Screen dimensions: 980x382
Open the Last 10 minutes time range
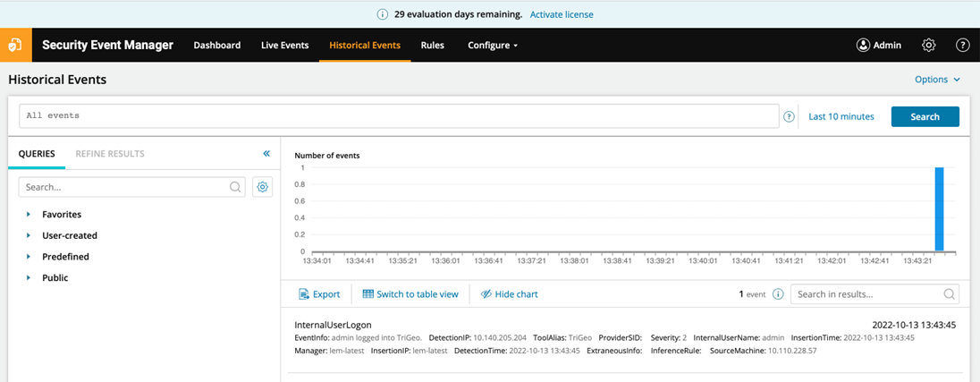pyautogui.click(x=841, y=116)
